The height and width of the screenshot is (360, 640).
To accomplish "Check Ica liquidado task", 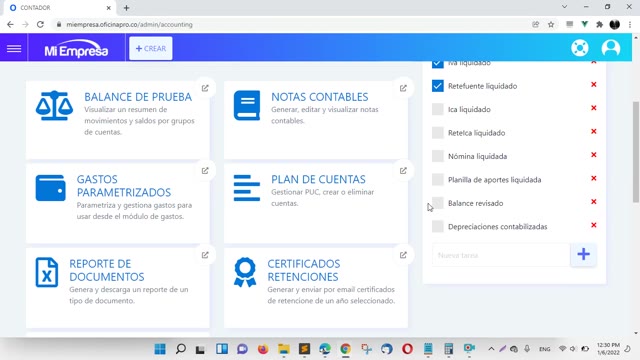I will (438, 109).
